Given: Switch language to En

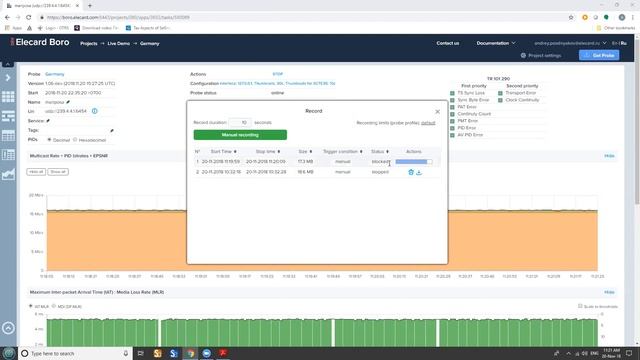Looking at the screenshot, I should 615,43.
